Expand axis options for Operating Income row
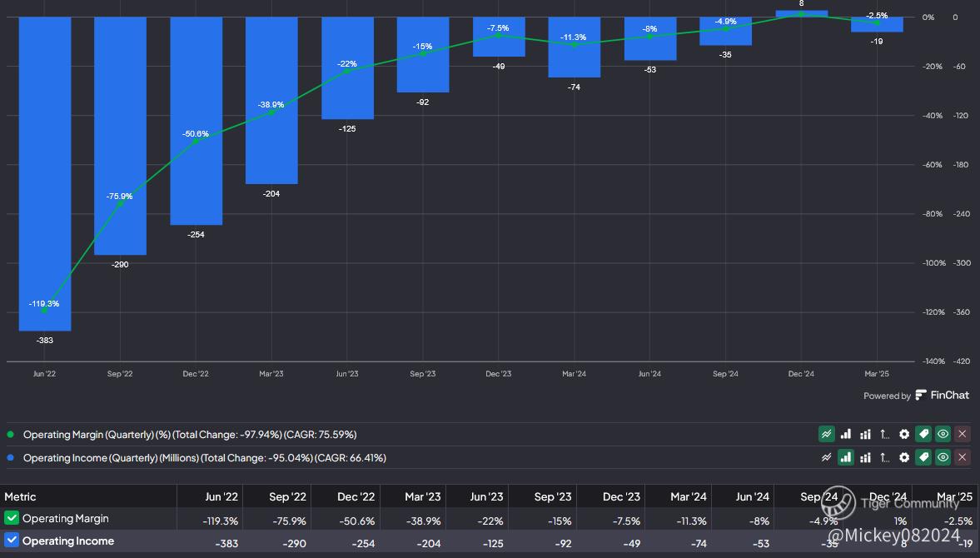980x558 pixels. pos(884,457)
